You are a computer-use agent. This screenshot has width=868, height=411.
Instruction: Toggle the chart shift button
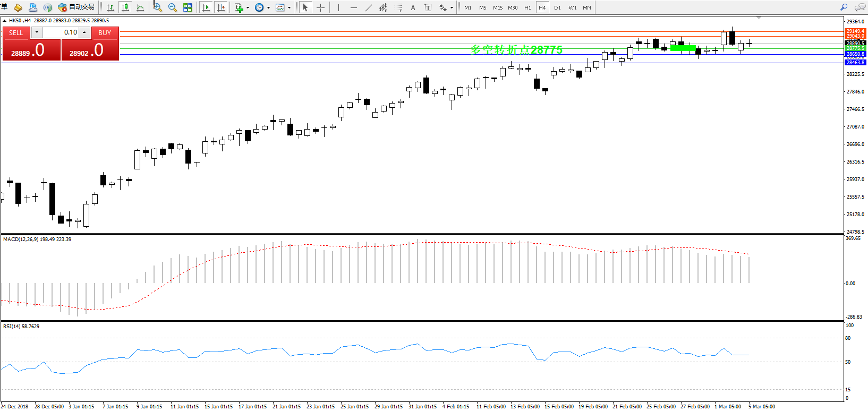pos(222,7)
